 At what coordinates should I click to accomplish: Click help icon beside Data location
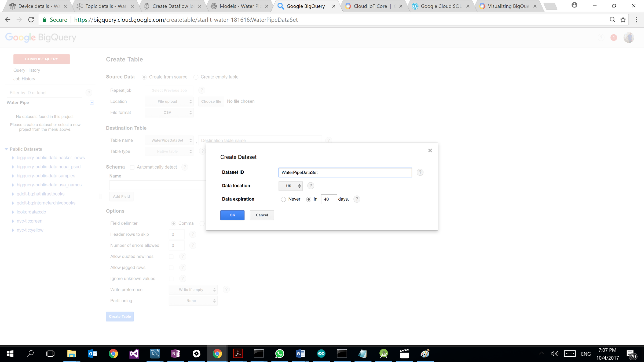[310, 186]
